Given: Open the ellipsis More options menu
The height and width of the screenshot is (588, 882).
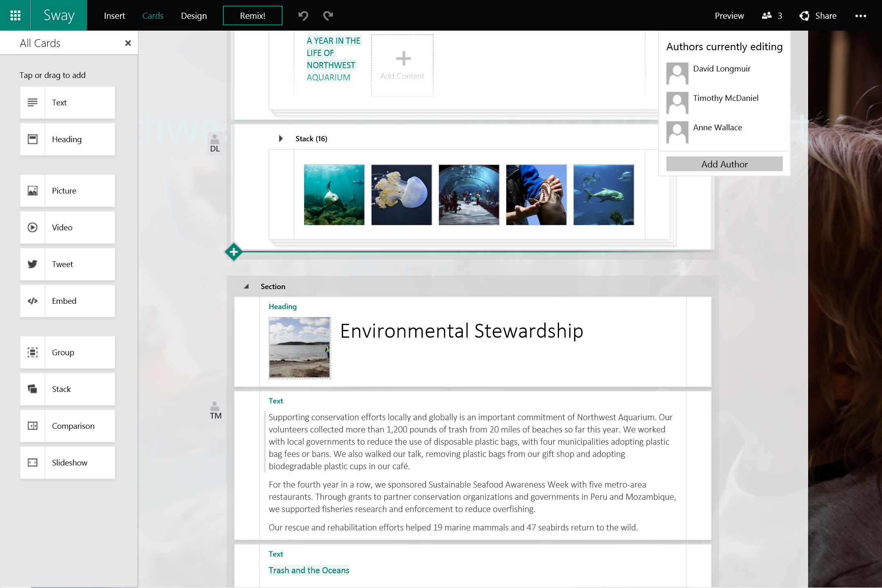Looking at the screenshot, I should (861, 16).
